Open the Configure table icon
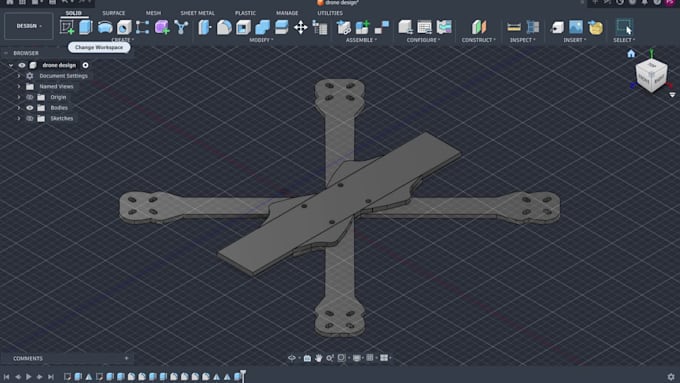The width and height of the screenshot is (680, 383). [x=424, y=27]
